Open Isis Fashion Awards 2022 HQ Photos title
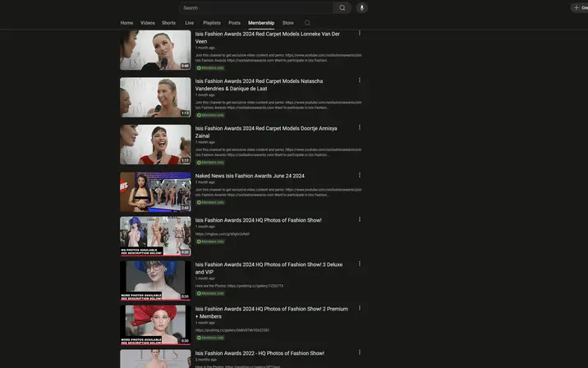Viewport: 588px width, 368px height. [x=260, y=353]
